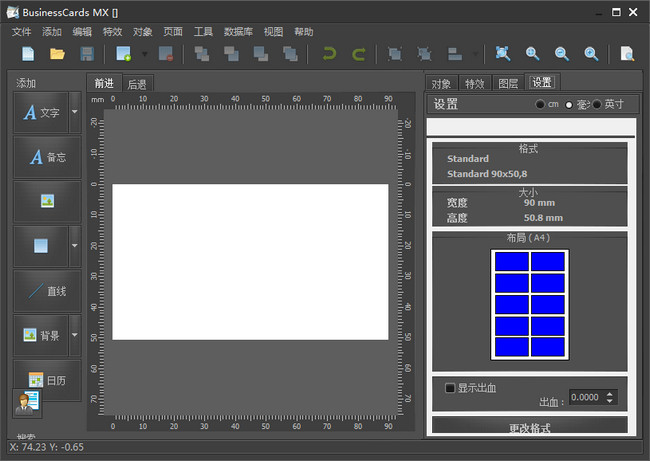650x461 pixels.
Task: Click the 更改格式 button
Action: coord(529,427)
